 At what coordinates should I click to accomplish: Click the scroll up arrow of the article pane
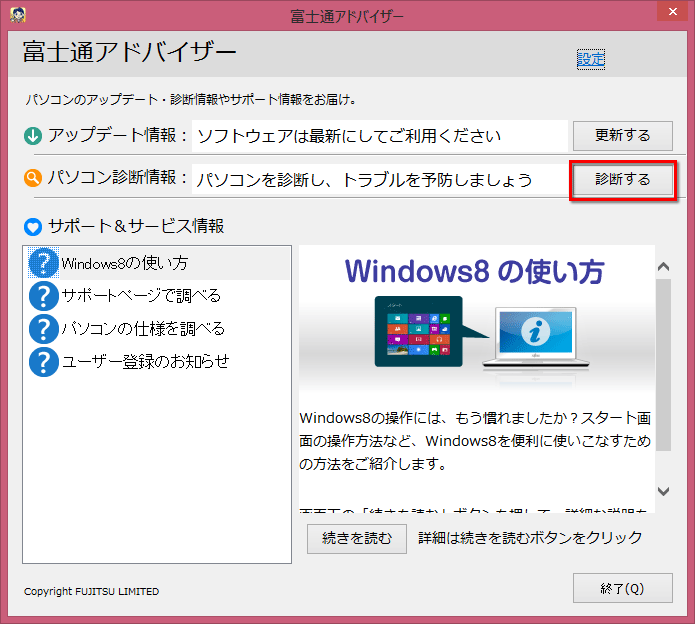coord(664,266)
